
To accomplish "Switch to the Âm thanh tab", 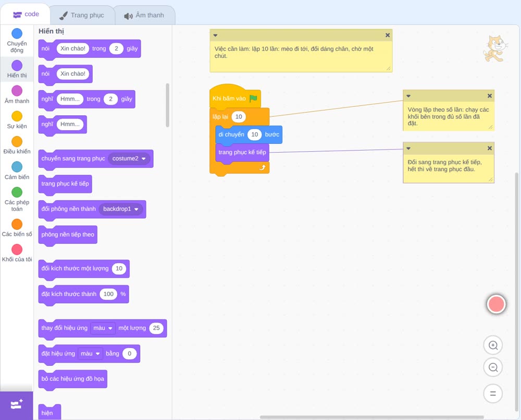I will pos(144,15).
